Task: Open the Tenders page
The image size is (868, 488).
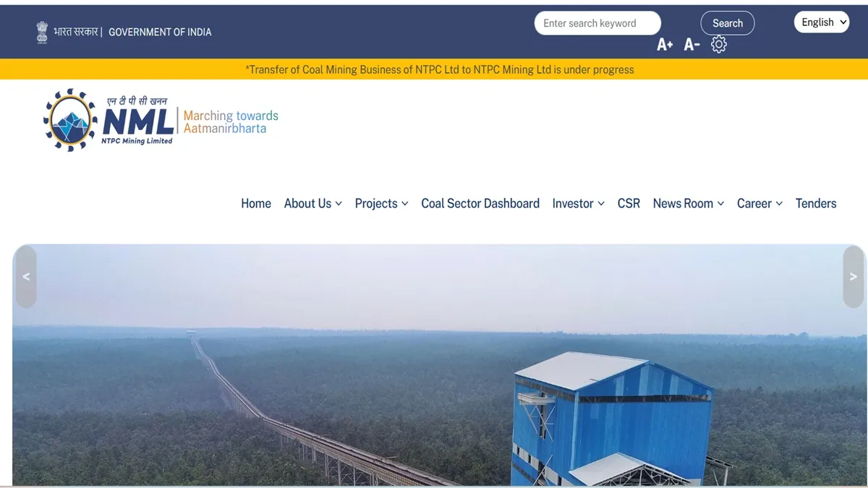Action: pos(816,204)
